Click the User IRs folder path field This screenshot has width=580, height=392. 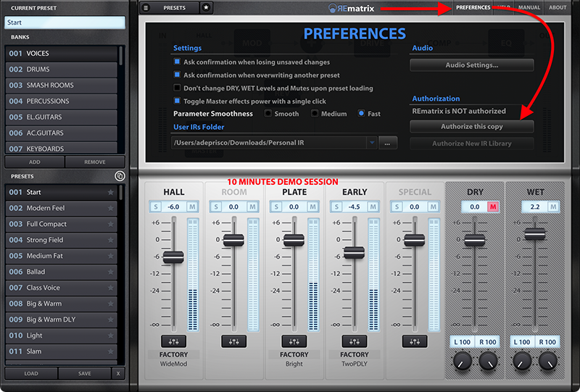269,143
